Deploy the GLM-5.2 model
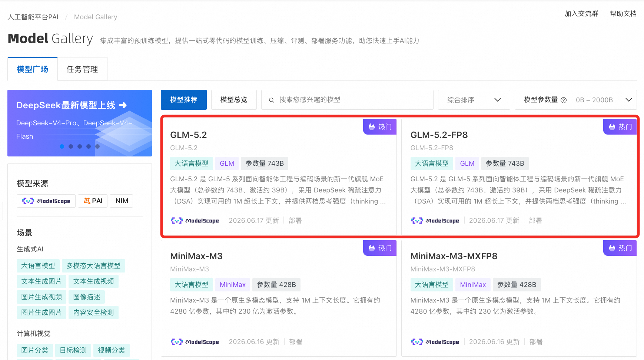The image size is (644, 360). tap(295, 221)
